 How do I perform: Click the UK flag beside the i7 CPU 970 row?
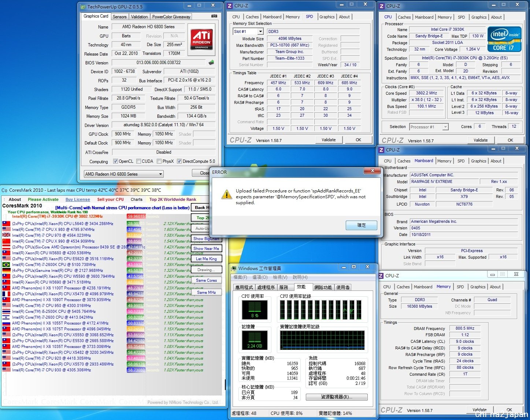pyautogui.click(x=6, y=235)
